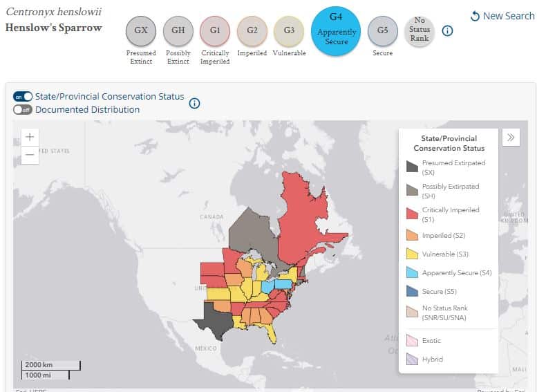The height and width of the screenshot is (392, 537).
Task: Select the GH Possibly Extinct rank circle
Action: click(178, 30)
